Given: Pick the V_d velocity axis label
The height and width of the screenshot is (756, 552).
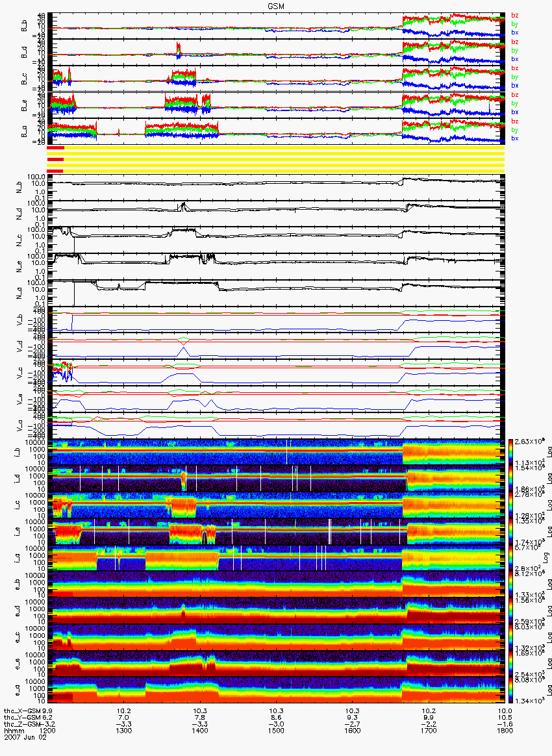Looking at the screenshot, I should (x=19, y=347).
